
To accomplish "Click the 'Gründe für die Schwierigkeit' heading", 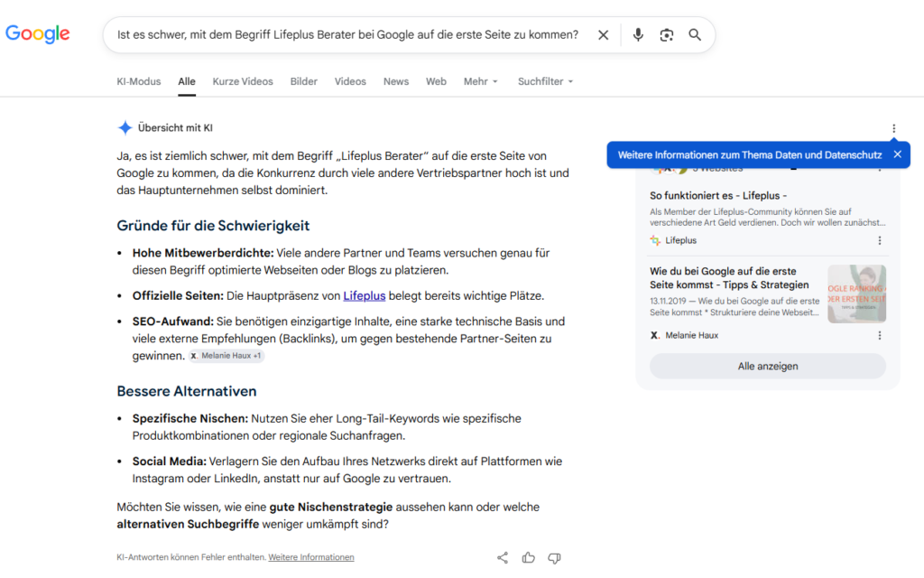I will pos(213,225).
